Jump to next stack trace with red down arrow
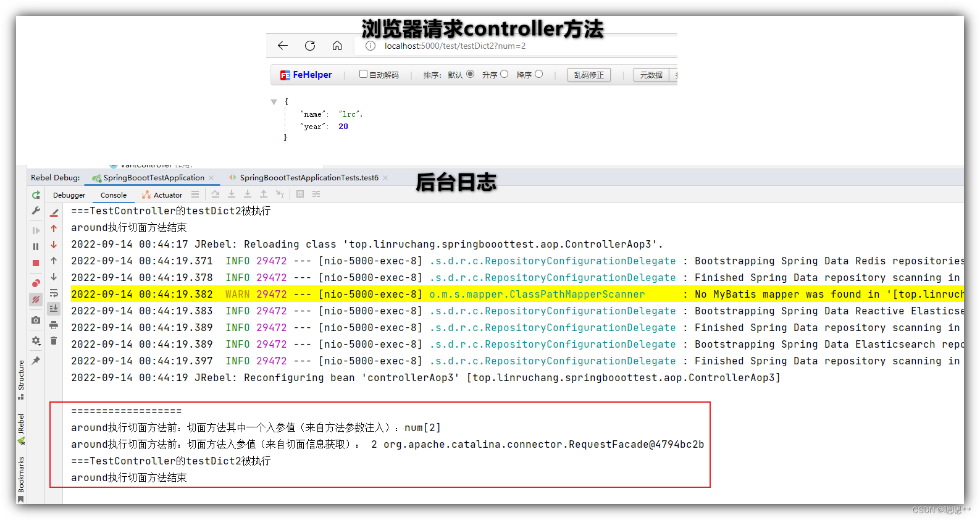The width and height of the screenshot is (980, 520). tap(54, 245)
